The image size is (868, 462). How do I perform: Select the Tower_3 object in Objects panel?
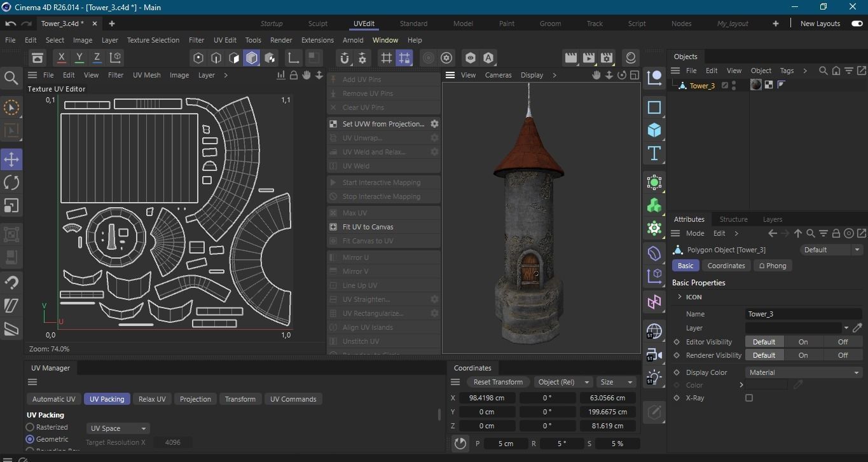(x=702, y=86)
